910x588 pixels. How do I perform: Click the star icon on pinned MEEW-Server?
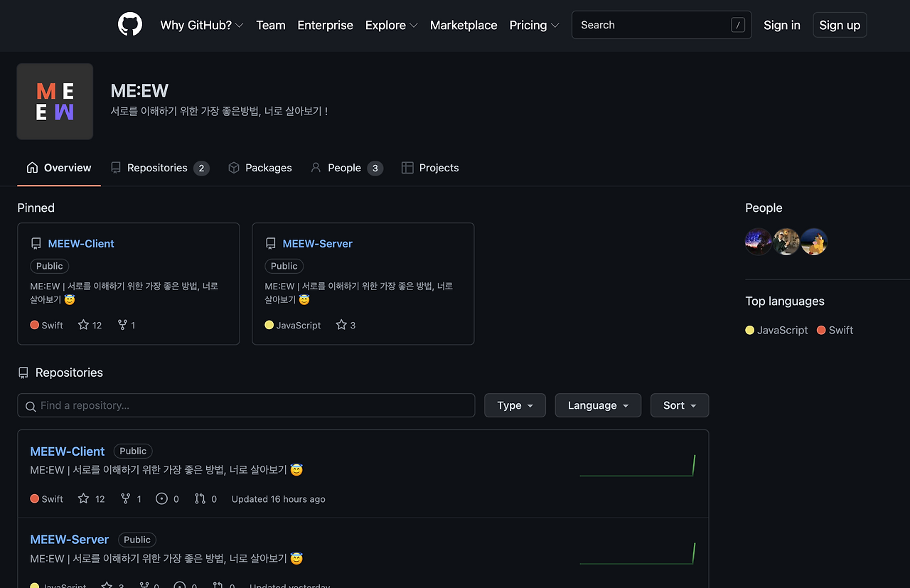(x=341, y=325)
